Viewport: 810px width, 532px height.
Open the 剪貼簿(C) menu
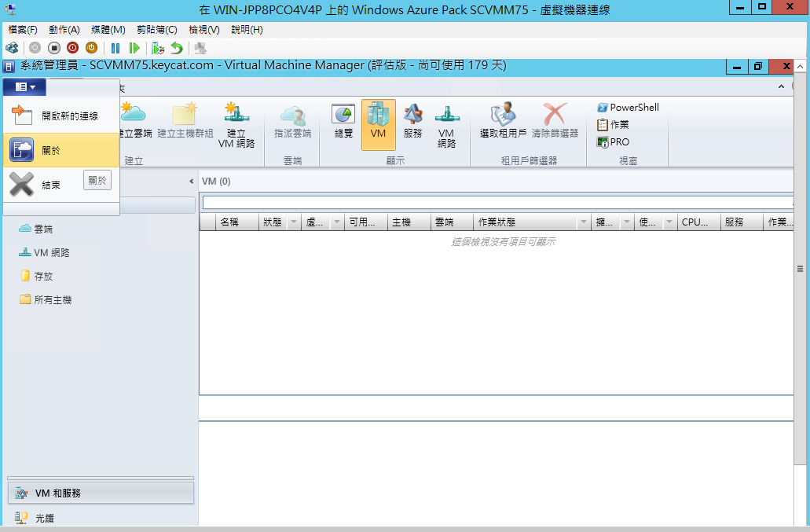157,30
